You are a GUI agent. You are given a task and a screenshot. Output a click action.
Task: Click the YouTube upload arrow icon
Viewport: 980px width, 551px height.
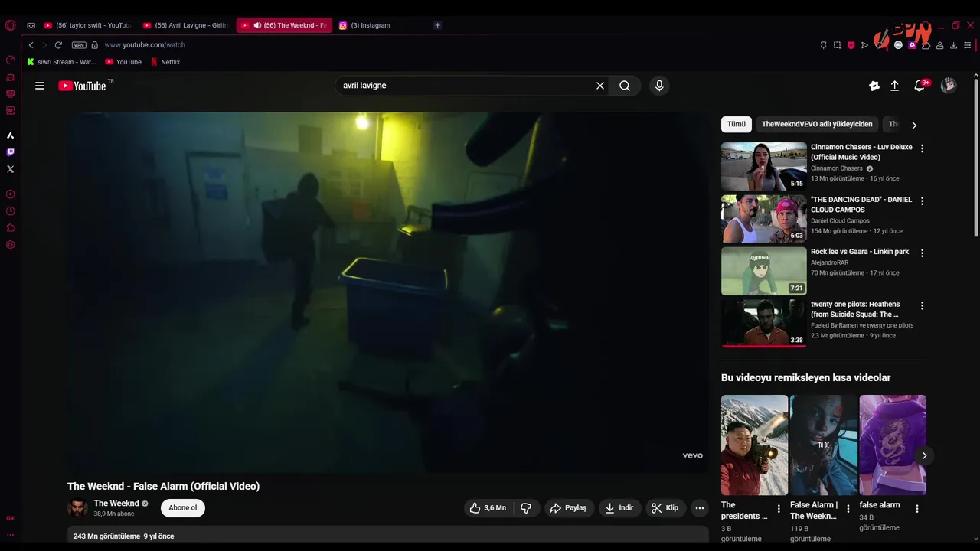tap(894, 86)
